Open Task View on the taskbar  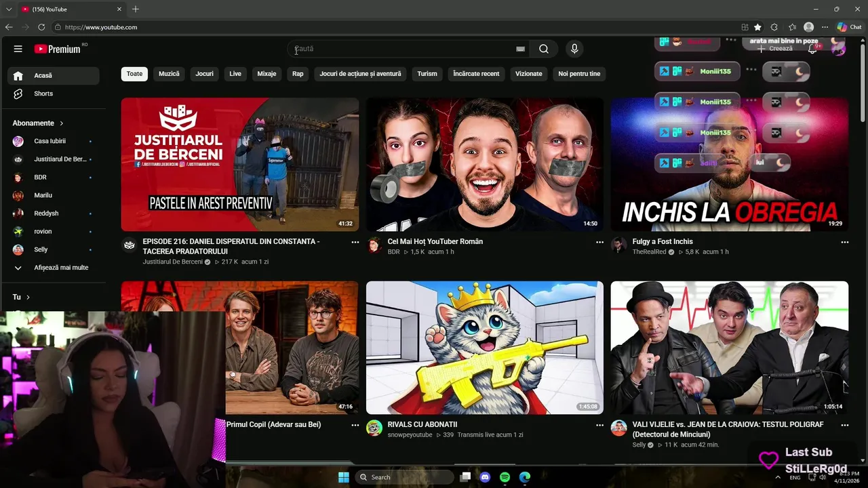(x=465, y=477)
